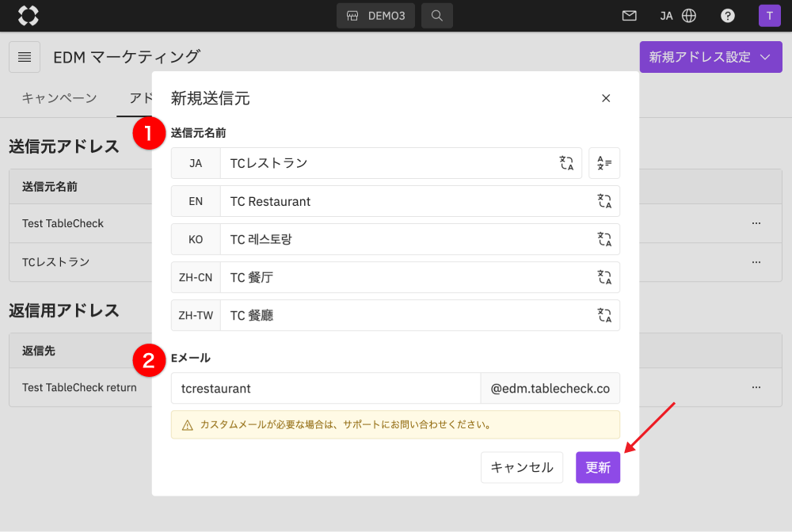Change language via JA globe icon
The width and height of the screenshot is (792, 532).
coord(678,16)
